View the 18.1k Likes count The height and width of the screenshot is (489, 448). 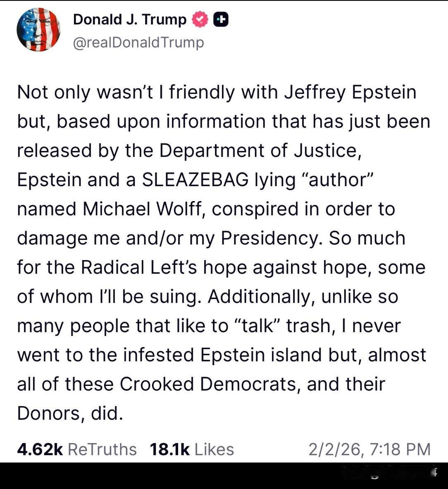(169, 449)
